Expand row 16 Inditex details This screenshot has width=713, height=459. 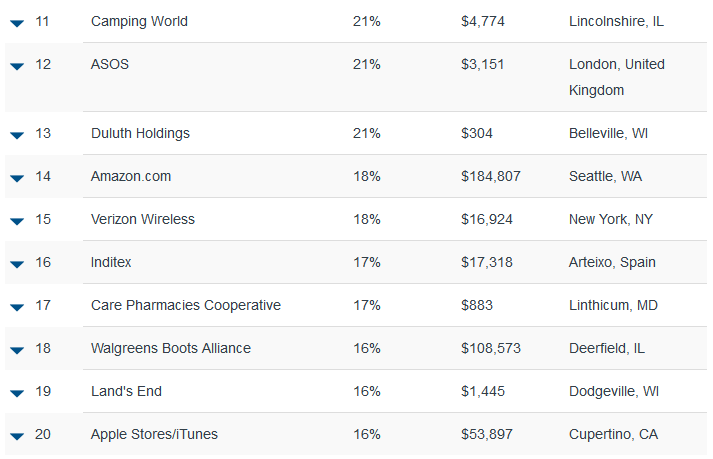pos(17,264)
